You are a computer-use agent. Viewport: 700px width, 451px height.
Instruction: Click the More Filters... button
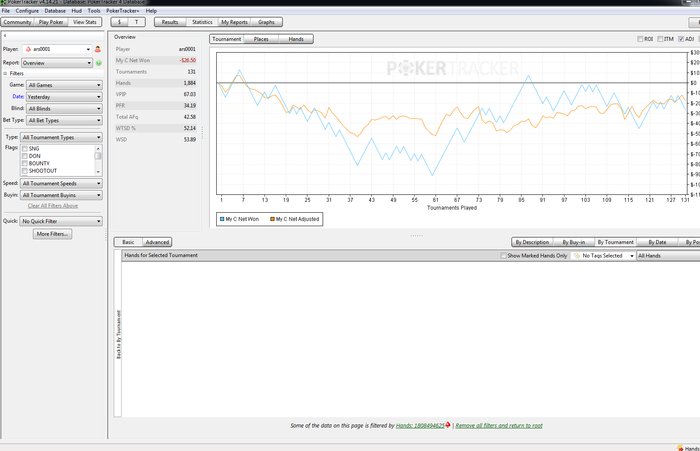click(52, 234)
